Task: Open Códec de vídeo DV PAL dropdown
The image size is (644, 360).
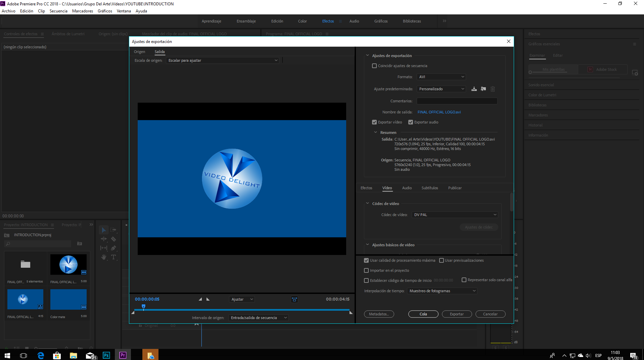Action: 455,215
